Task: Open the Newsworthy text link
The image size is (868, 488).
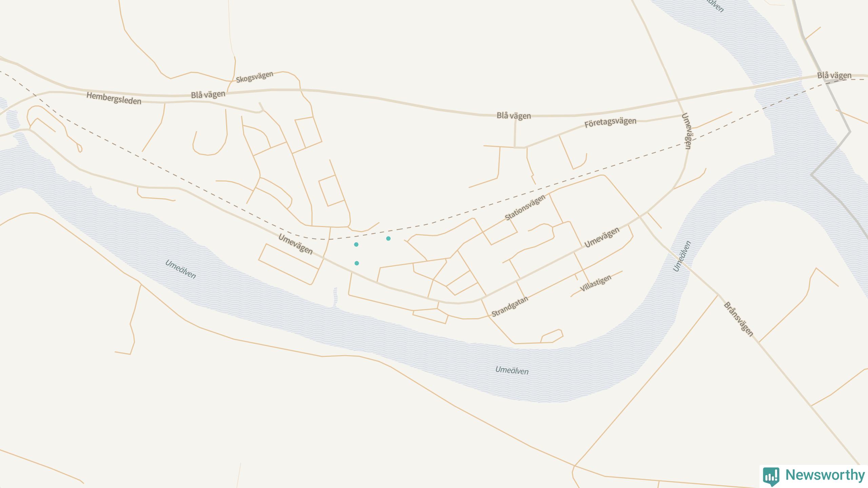Action: (825, 475)
